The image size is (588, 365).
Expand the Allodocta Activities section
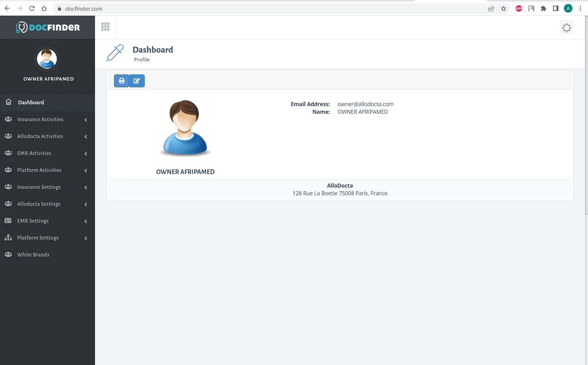(40, 136)
